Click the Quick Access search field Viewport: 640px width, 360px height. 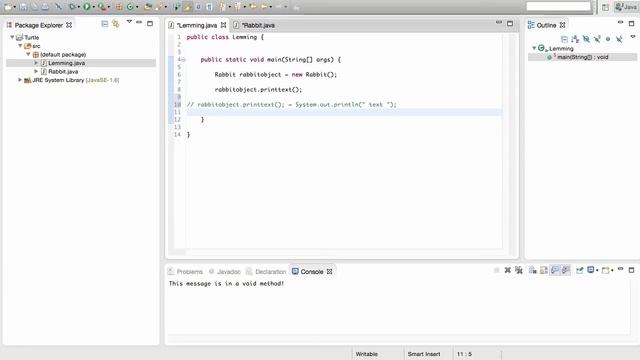(558, 7)
